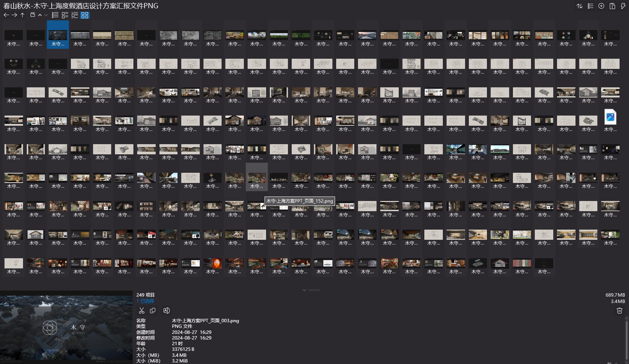The image size is (629, 364).
Task: Switch to details list view
Action: (x=65, y=15)
